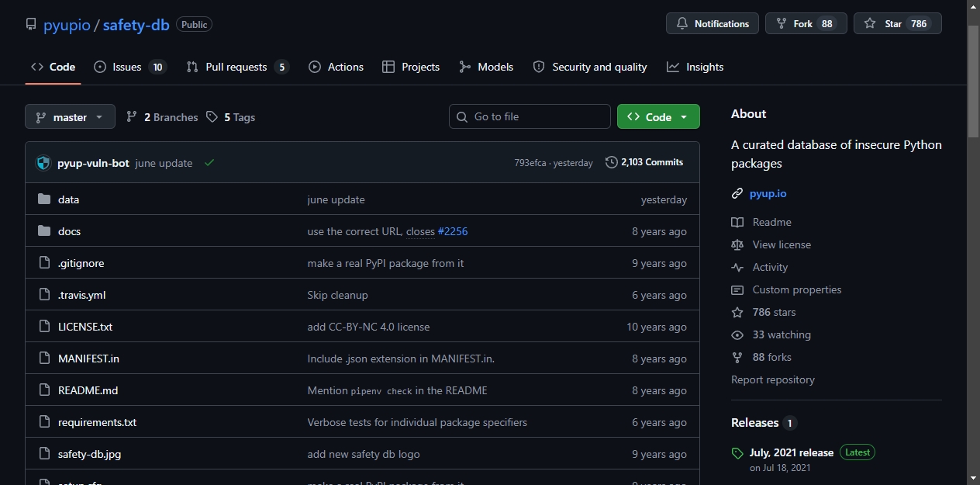Visit the pyup.io website link
The height and width of the screenshot is (485, 980).
[x=768, y=193]
